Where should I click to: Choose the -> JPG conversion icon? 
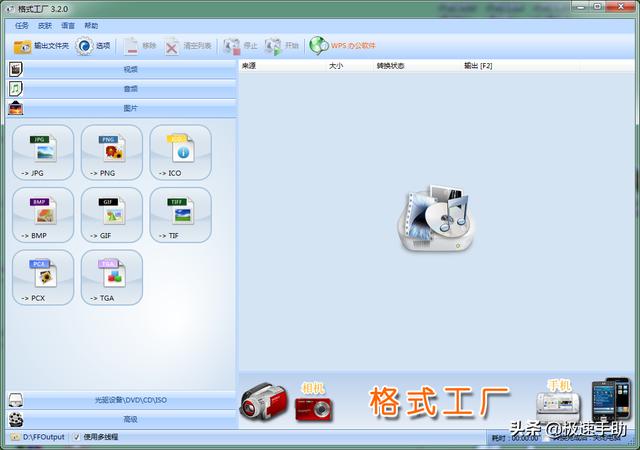(x=43, y=152)
